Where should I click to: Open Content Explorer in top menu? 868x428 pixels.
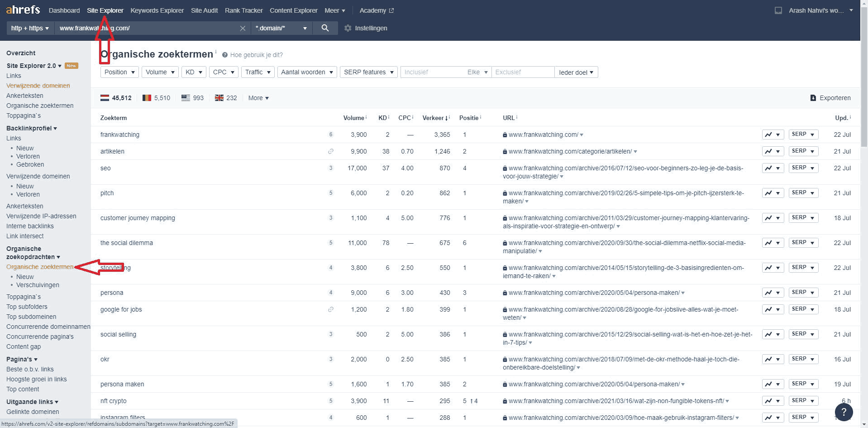click(x=294, y=10)
